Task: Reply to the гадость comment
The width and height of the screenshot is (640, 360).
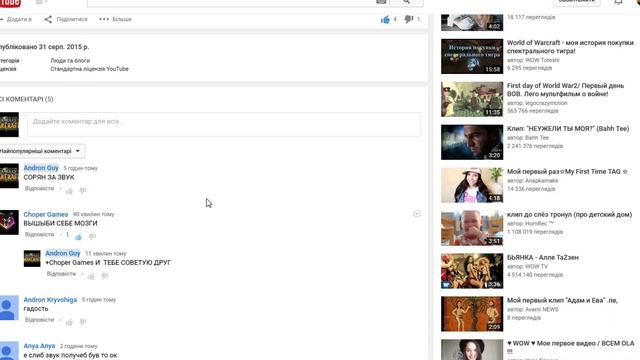Action: point(39,320)
